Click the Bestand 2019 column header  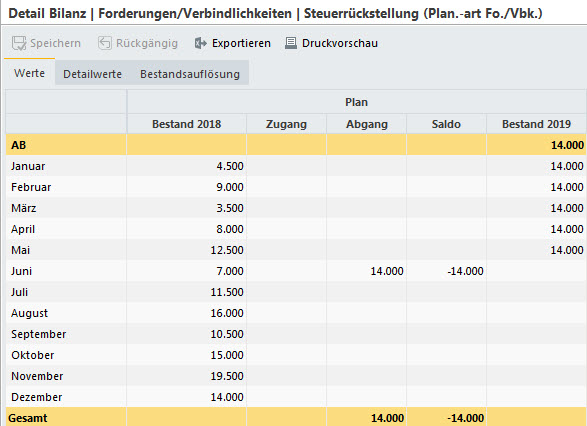[536, 124]
